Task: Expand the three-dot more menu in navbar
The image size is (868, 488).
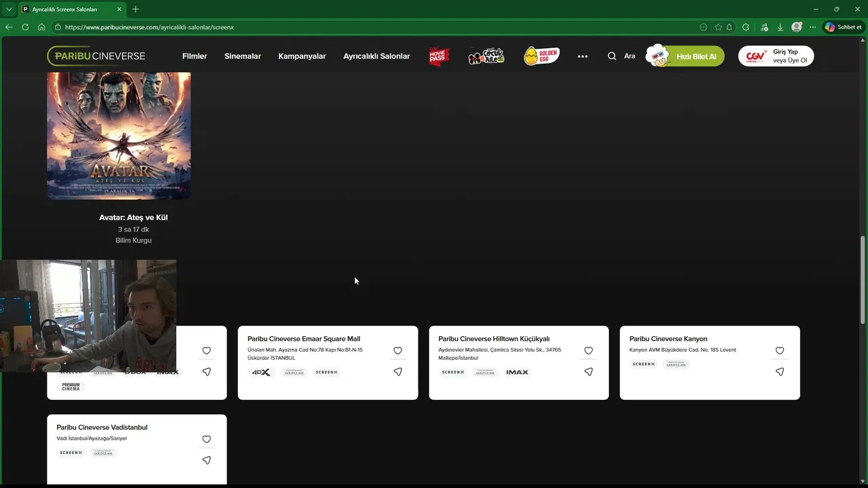Action: click(583, 56)
